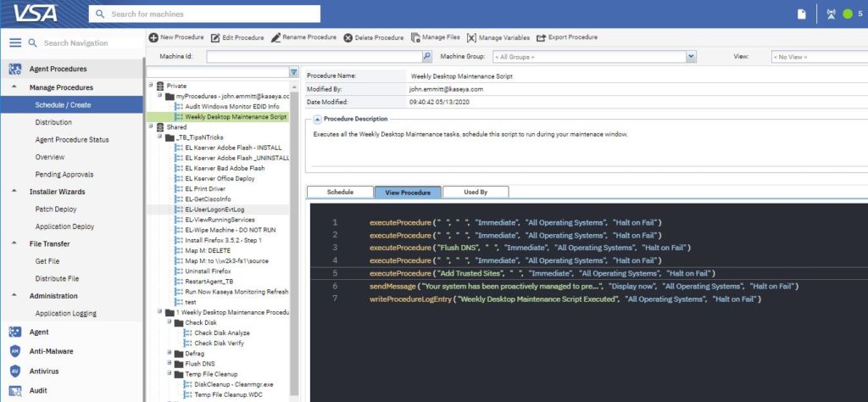
Task: Open Distribute File
Action: (57, 278)
